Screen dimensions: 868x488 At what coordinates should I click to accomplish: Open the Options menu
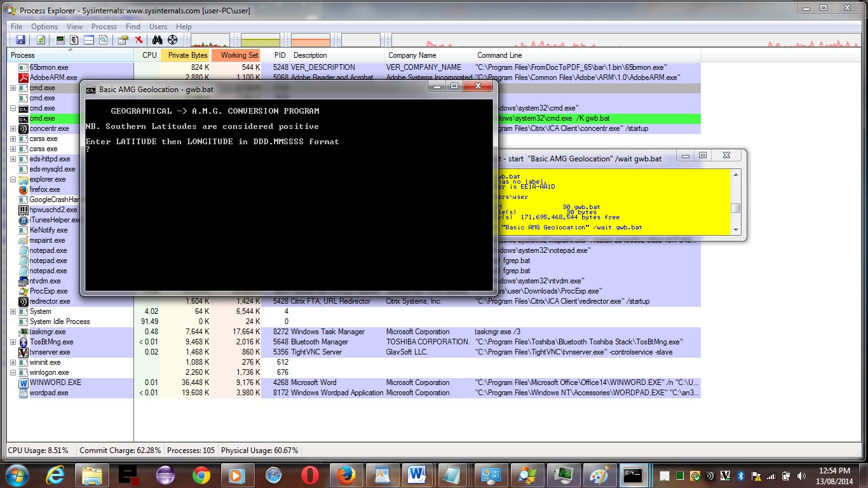(44, 27)
